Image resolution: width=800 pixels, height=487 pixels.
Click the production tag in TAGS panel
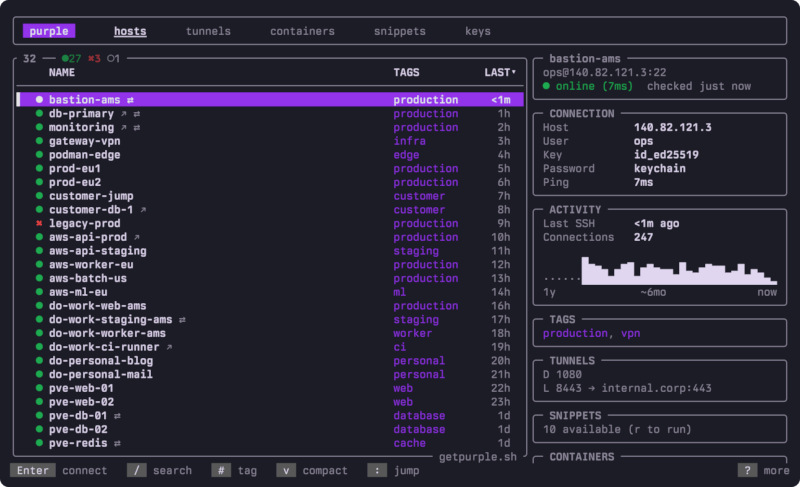(x=575, y=334)
